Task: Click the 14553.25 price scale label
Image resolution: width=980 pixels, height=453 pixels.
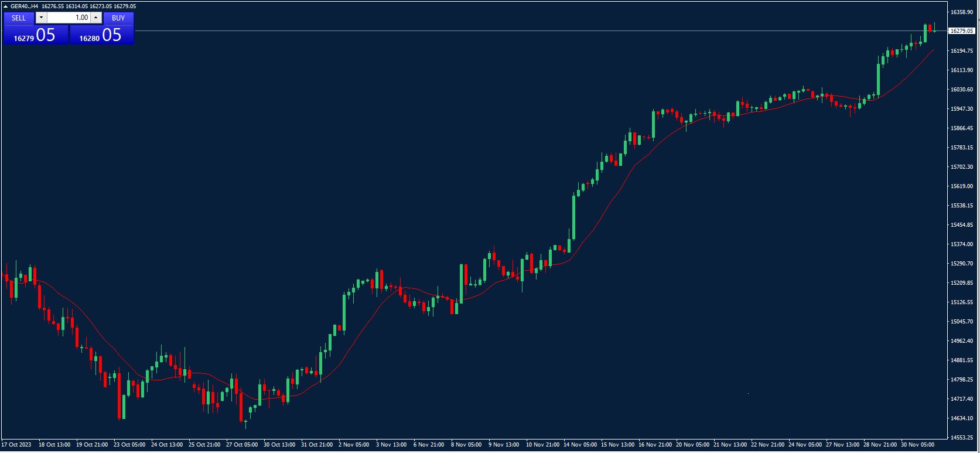Action: click(x=961, y=438)
